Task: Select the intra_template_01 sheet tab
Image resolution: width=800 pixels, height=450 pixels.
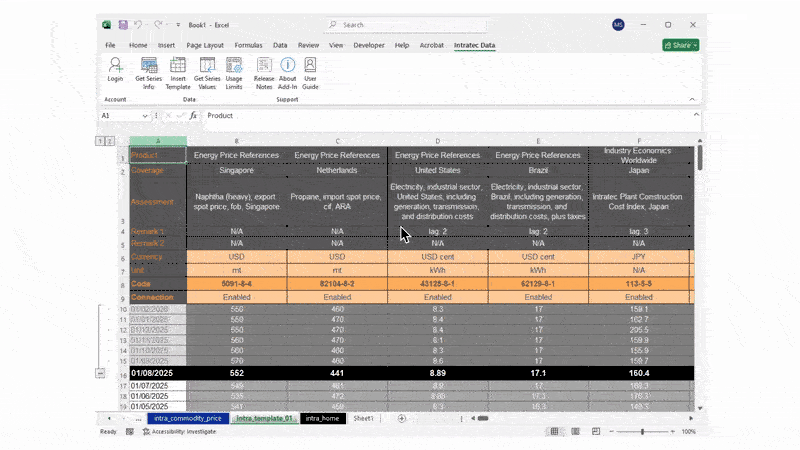Action: pos(264,418)
